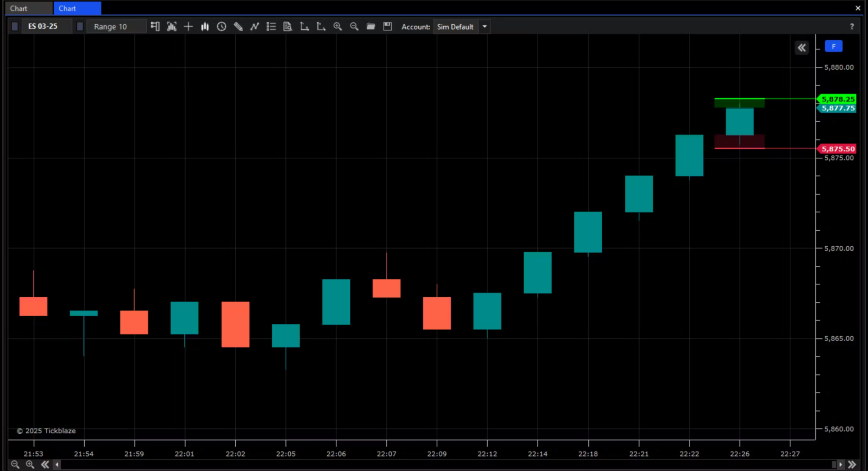This screenshot has width=868, height=471.
Task: Click the zoom in magnifier toolbar icon
Action: (x=337, y=27)
